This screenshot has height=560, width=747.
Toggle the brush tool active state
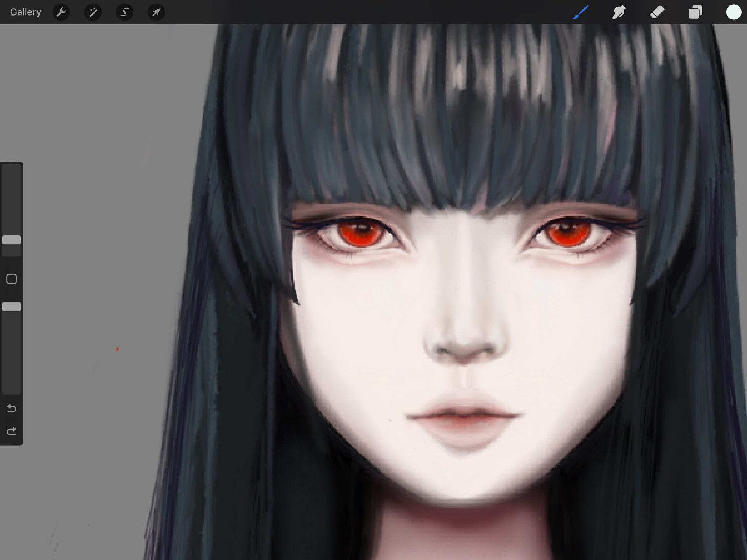point(580,12)
